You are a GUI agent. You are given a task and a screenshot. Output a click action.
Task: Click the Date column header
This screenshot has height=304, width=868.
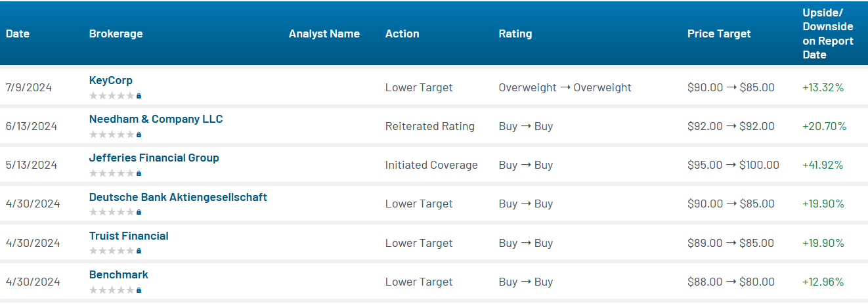18,33
